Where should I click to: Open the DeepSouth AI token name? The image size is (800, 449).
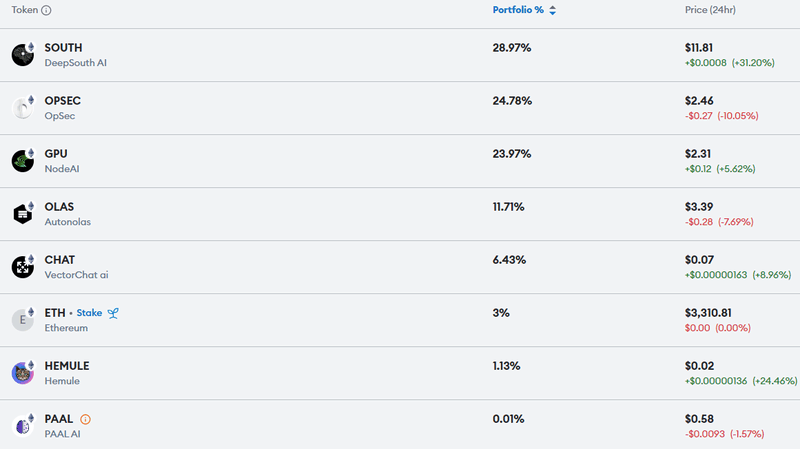[75, 62]
